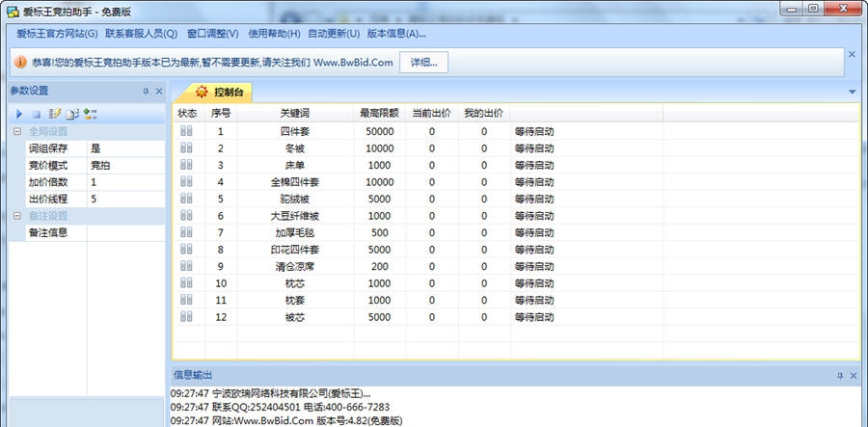Click the green plus add-item icon
Image resolution: width=868 pixels, height=427 pixels.
90,115
